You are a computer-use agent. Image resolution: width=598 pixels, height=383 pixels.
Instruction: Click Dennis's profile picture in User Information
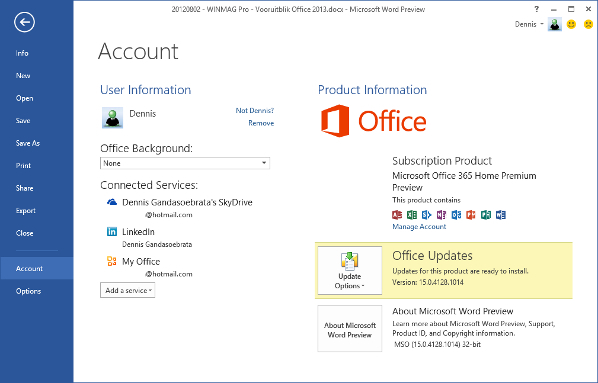click(113, 117)
